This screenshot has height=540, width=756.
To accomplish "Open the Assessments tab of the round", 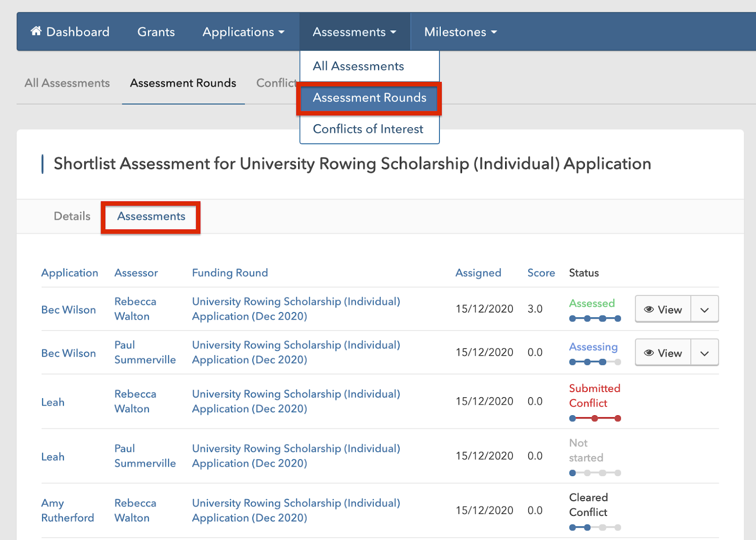I will pyautogui.click(x=151, y=216).
